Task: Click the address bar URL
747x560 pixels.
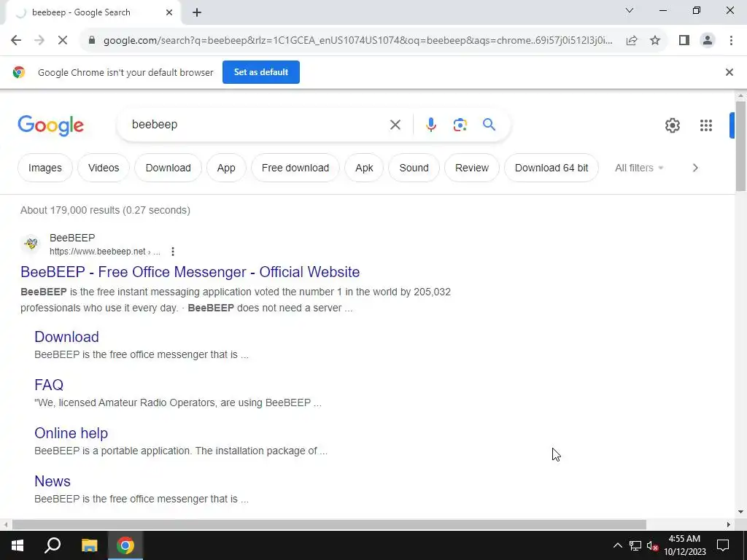Action: tap(357, 41)
